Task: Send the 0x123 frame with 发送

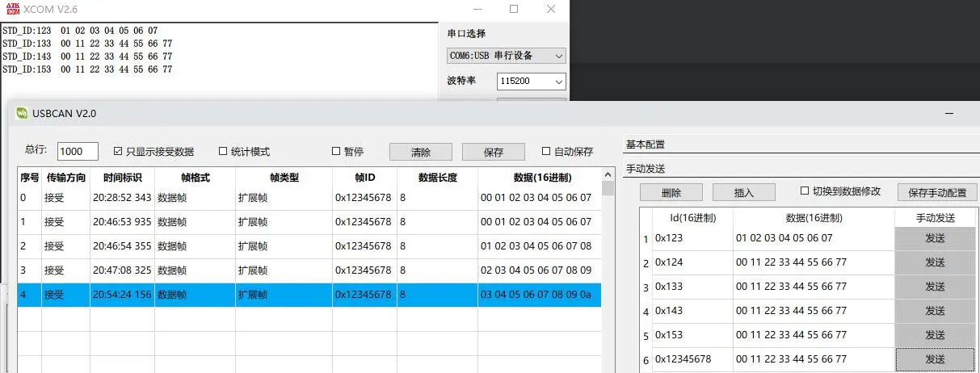Action: [935, 238]
